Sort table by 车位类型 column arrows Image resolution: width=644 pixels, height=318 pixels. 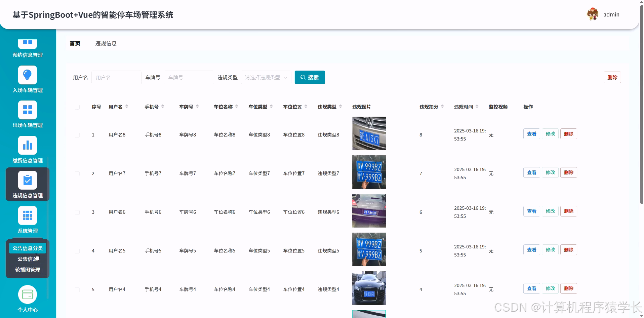[x=271, y=107]
